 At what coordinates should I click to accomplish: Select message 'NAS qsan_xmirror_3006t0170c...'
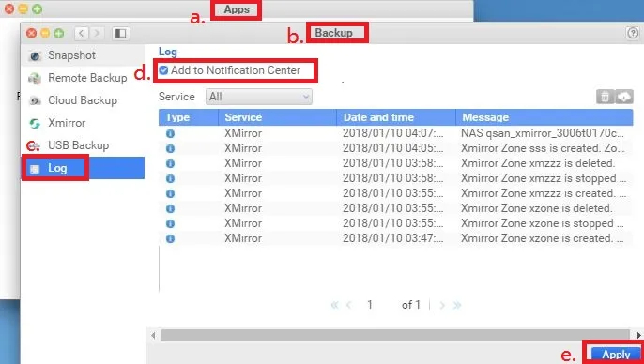(543, 133)
